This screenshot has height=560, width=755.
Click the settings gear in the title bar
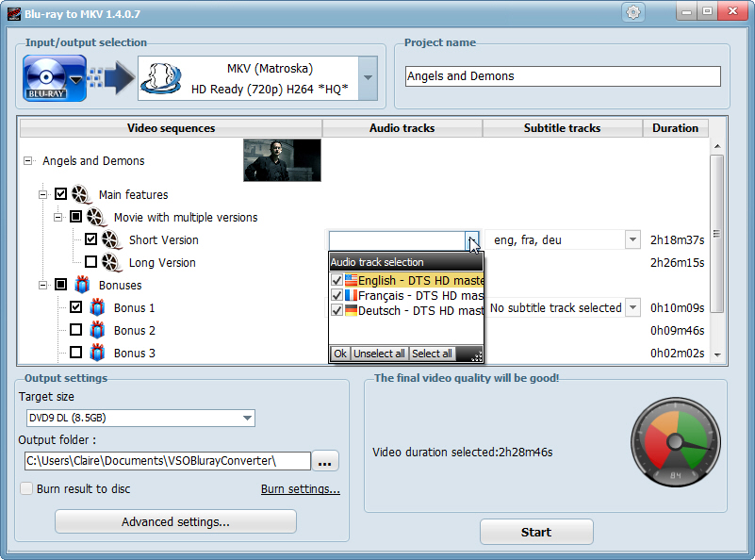(633, 12)
